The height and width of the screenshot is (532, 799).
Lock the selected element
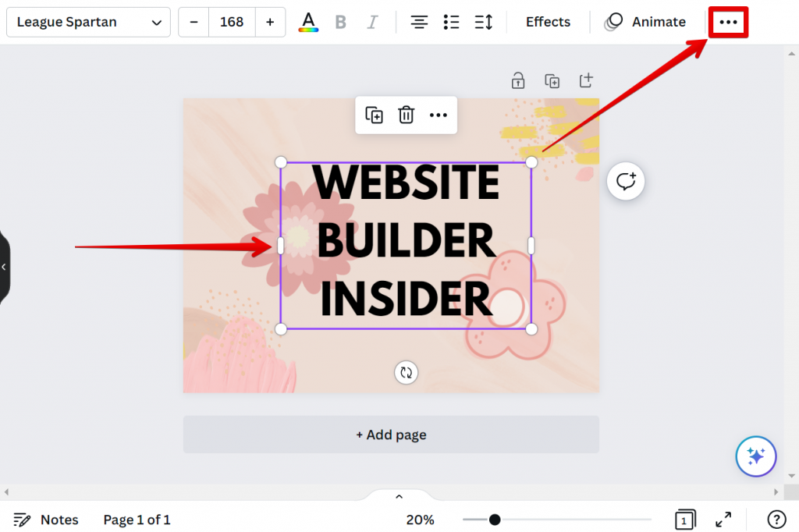pyautogui.click(x=517, y=80)
